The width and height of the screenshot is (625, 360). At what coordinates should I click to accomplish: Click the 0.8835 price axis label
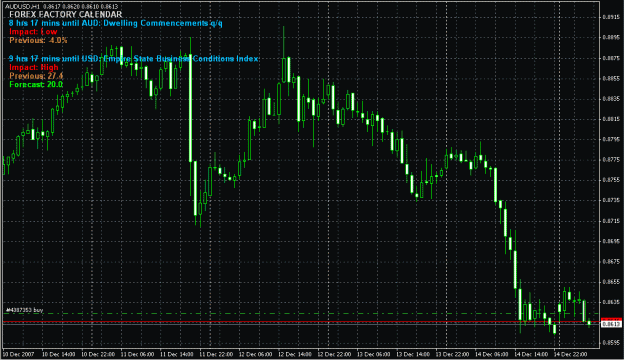click(x=611, y=98)
